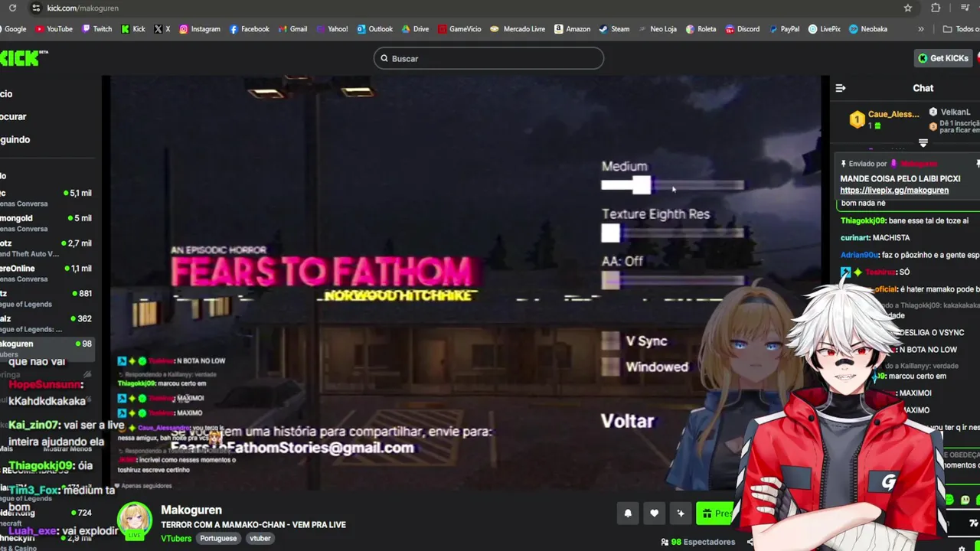Gift subscriptions with the green gift button

(x=715, y=514)
